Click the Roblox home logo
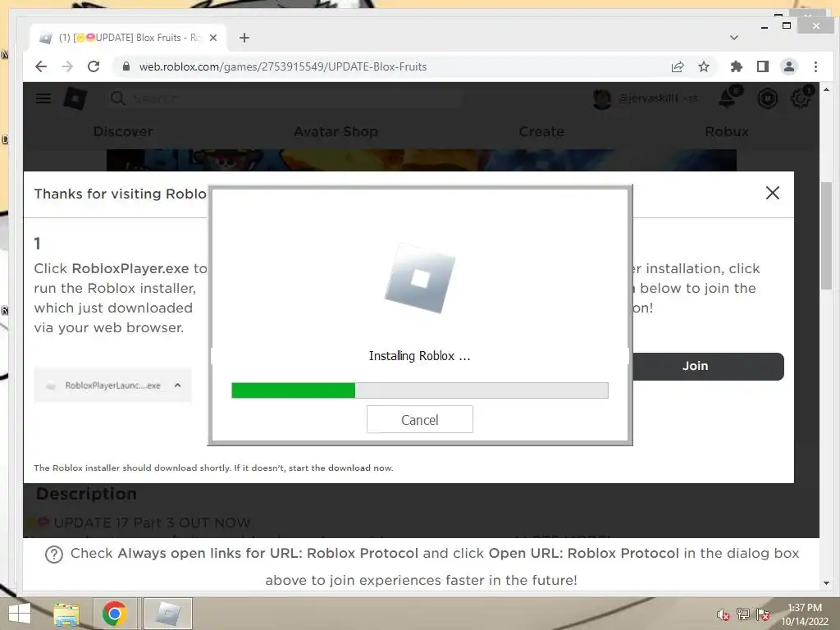 tap(75, 98)
